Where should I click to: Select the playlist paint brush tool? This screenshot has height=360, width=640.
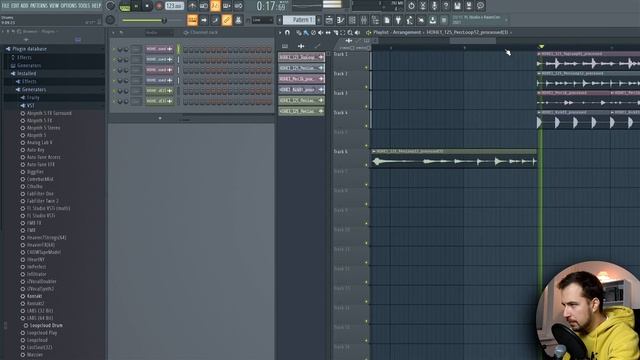(x=306, y=33)
